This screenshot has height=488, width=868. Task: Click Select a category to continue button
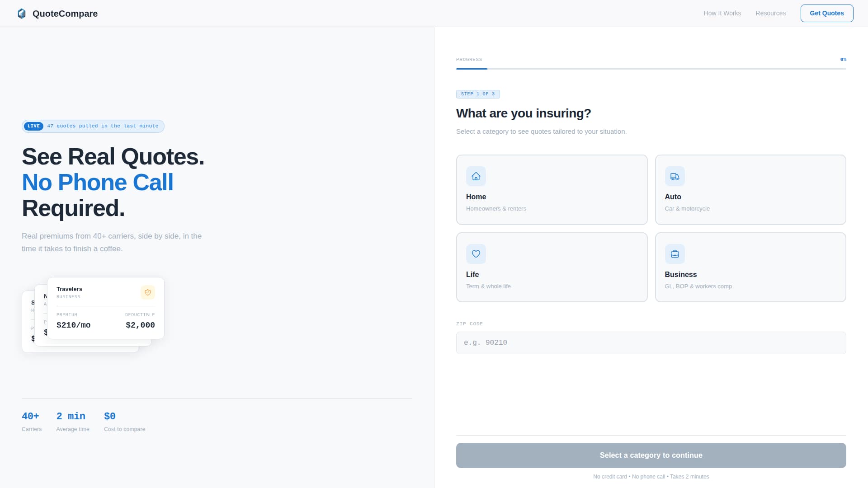click(651, 455)
